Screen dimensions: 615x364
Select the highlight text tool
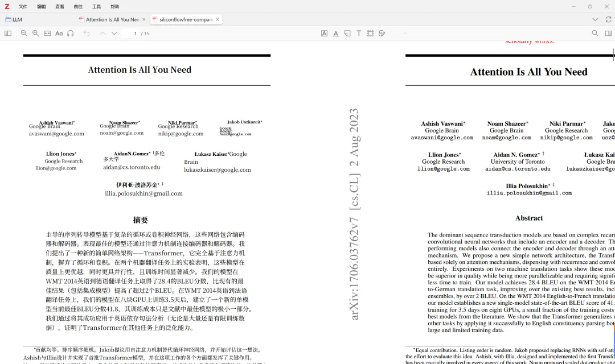(325, 34)
